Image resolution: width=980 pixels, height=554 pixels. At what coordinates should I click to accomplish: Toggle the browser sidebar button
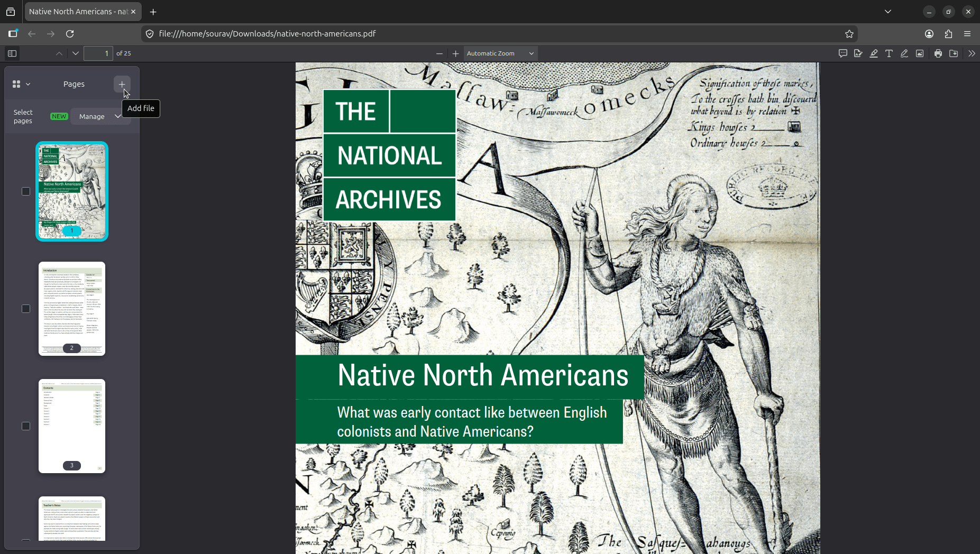pos(13,34)
